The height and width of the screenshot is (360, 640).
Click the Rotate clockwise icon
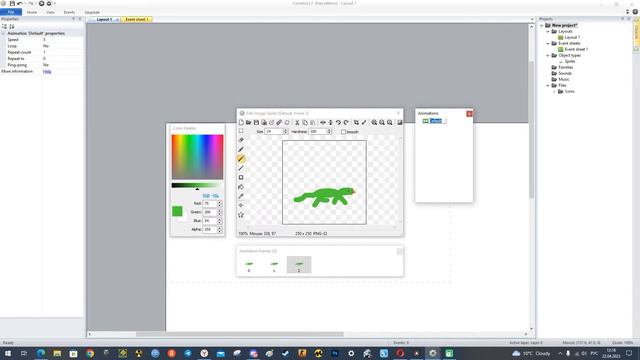click(346, 122)
